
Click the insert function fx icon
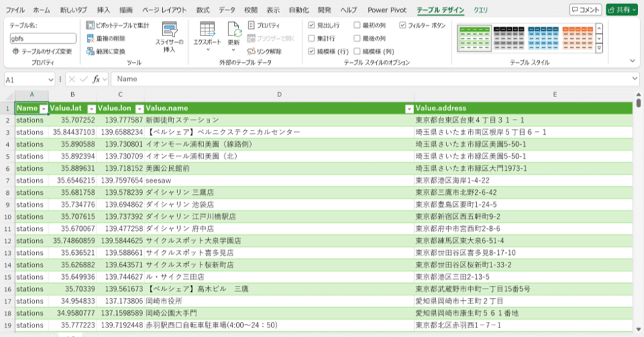point(96,79)
